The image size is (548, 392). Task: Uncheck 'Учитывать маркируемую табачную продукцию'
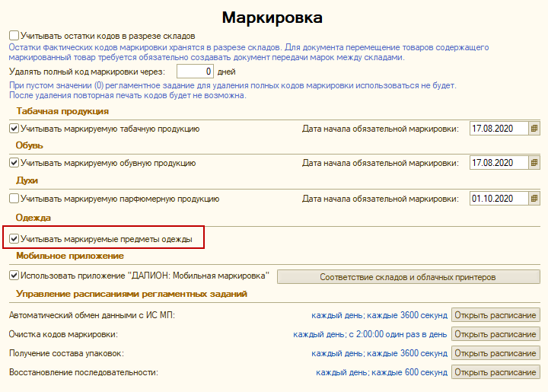14,129
